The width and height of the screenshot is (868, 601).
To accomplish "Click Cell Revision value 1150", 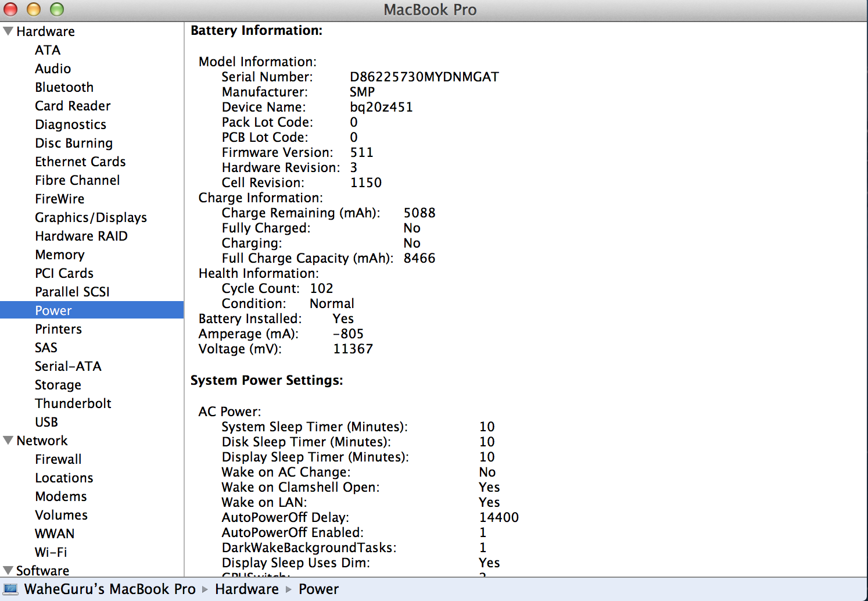I will [365, 183].
